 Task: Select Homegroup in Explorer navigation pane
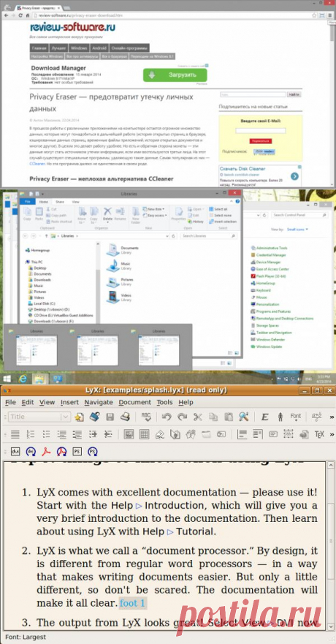click(37, 249)
